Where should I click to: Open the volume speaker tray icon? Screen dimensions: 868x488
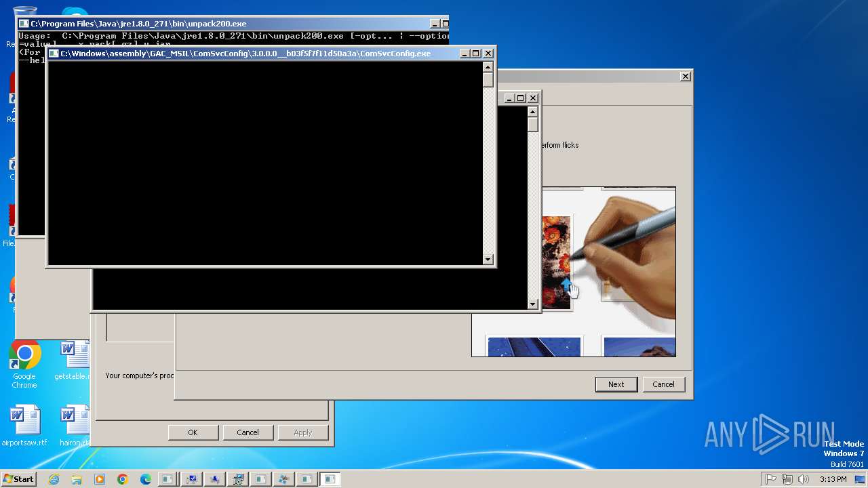[804, 479]
